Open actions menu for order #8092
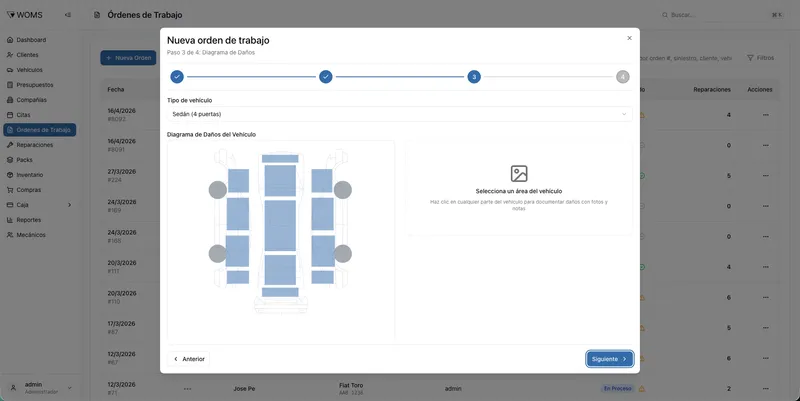Screen dimensions: 800x401 coord(765,115)
